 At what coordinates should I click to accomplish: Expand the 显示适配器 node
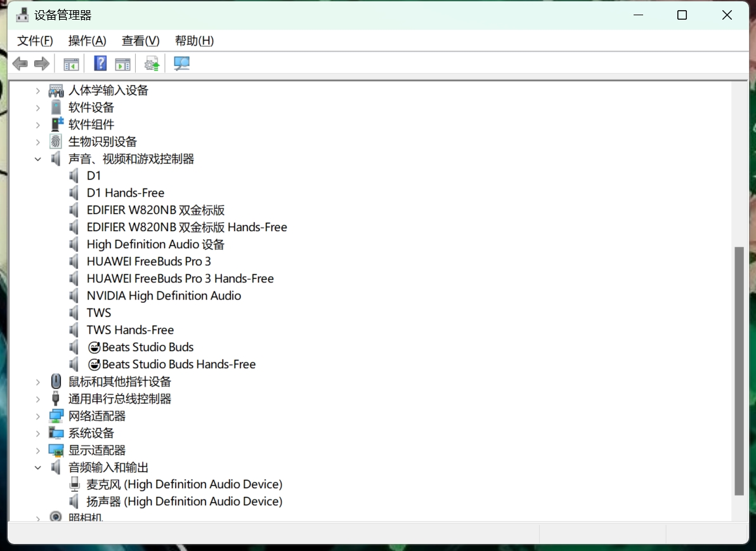pyautogui.click(x=38, y=451)
